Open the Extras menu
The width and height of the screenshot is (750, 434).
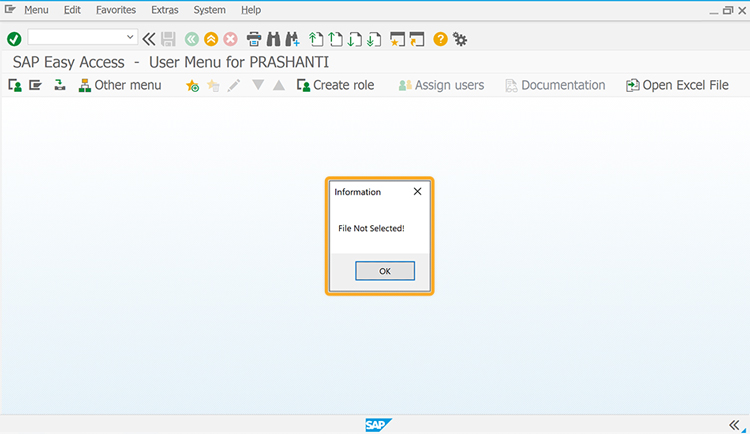click(x=165, y=10)
